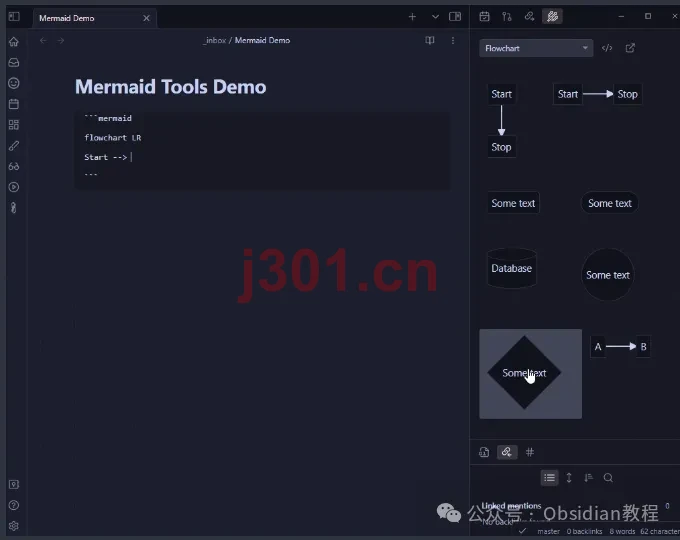The image size is (680, 540).
Task: Insert the diamond Some text node
Action: [530, 373]
